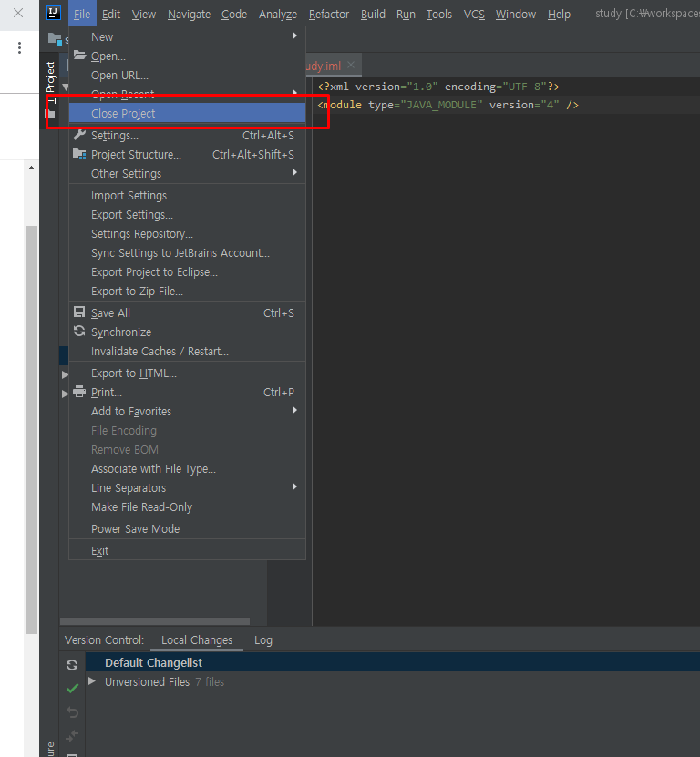Screen dimensions: 700x757
Task: Open the Code menu
Action: coord(234,14)
